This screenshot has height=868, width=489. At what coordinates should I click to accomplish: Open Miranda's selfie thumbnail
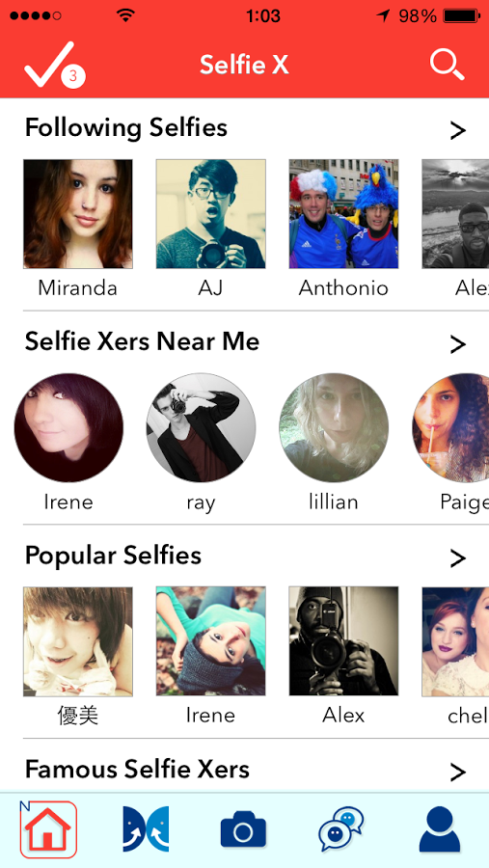click(x=77, y=214)
